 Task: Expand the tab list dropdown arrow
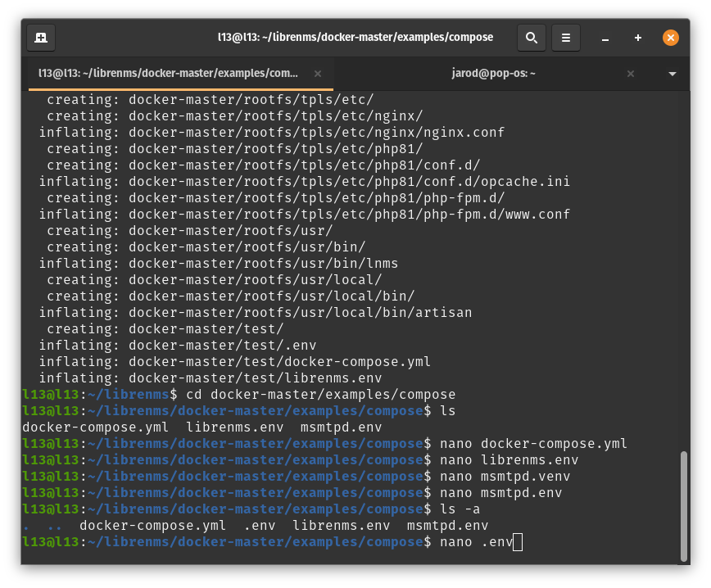click(x=673, y=74)
